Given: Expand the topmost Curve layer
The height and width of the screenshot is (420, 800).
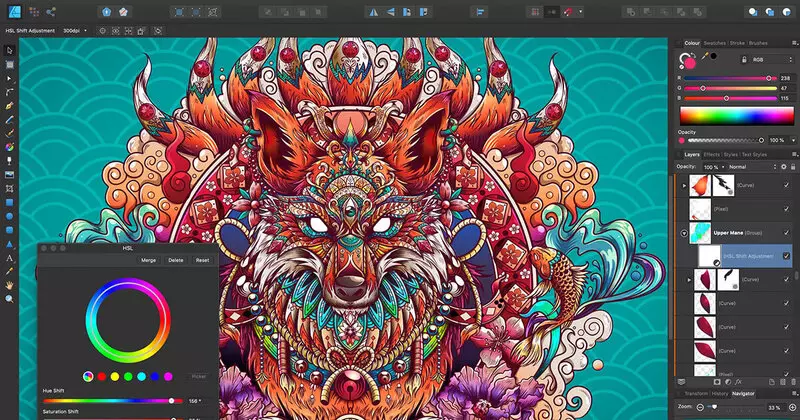Looking at the screenshot, I should [x=684, y=186].
